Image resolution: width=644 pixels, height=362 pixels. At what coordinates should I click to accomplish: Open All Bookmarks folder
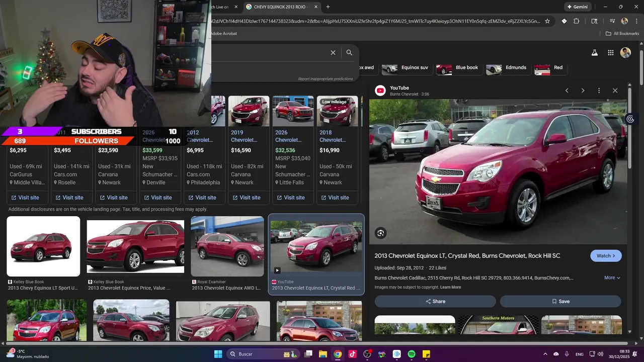tap(622, 34)
